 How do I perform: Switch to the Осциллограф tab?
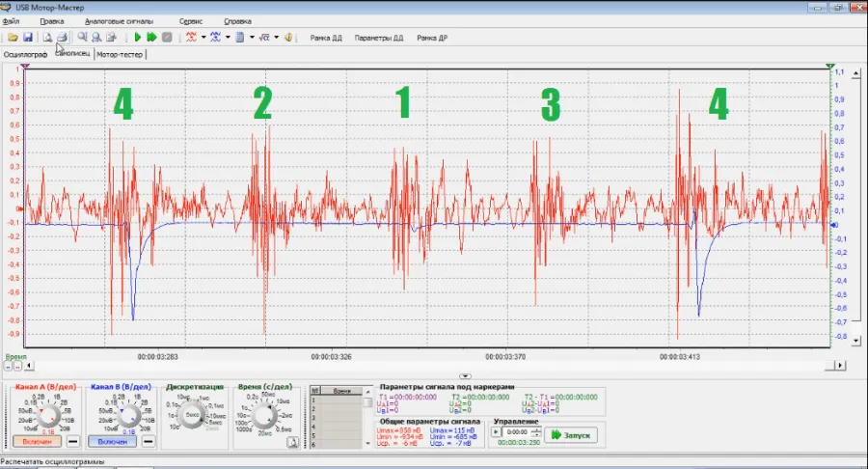click(x=25, y=54)
